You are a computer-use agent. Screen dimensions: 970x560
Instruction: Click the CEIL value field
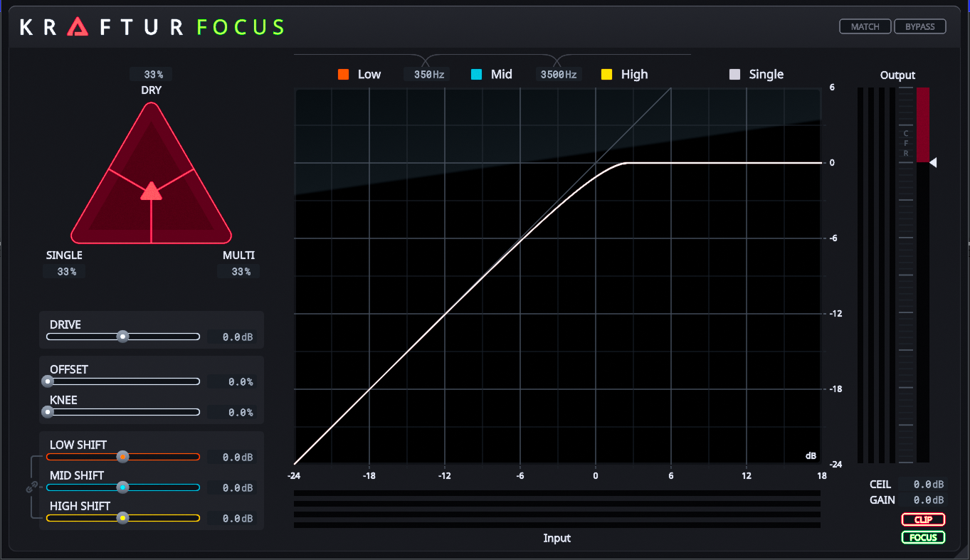coord(923,485)
